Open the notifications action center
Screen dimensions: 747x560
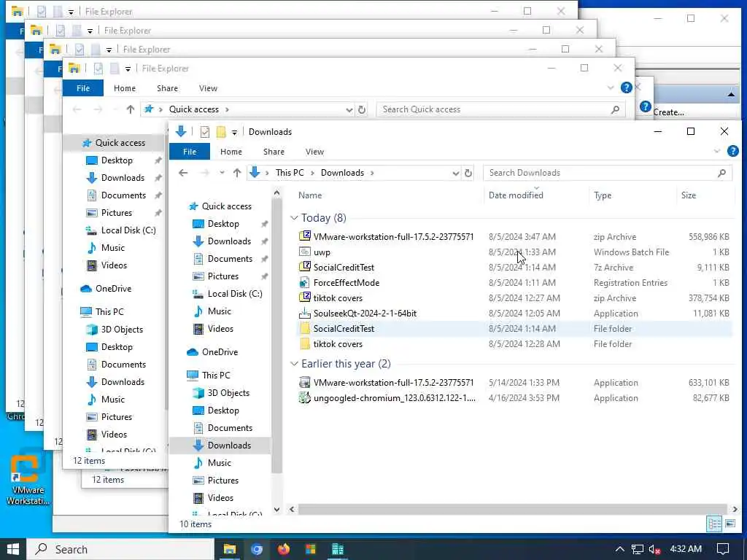coord(723,549)
